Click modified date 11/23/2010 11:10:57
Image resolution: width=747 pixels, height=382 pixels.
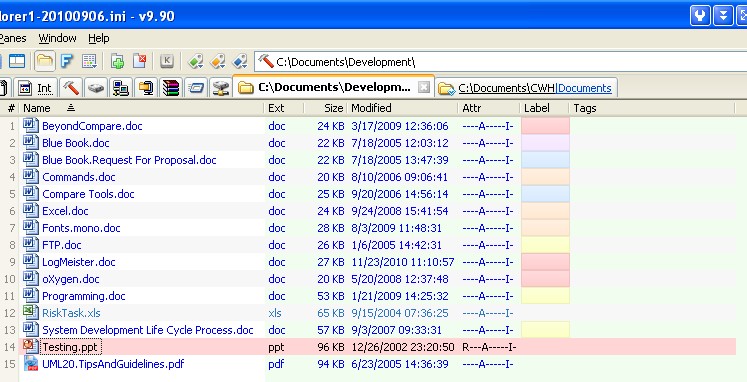[403, 262]
